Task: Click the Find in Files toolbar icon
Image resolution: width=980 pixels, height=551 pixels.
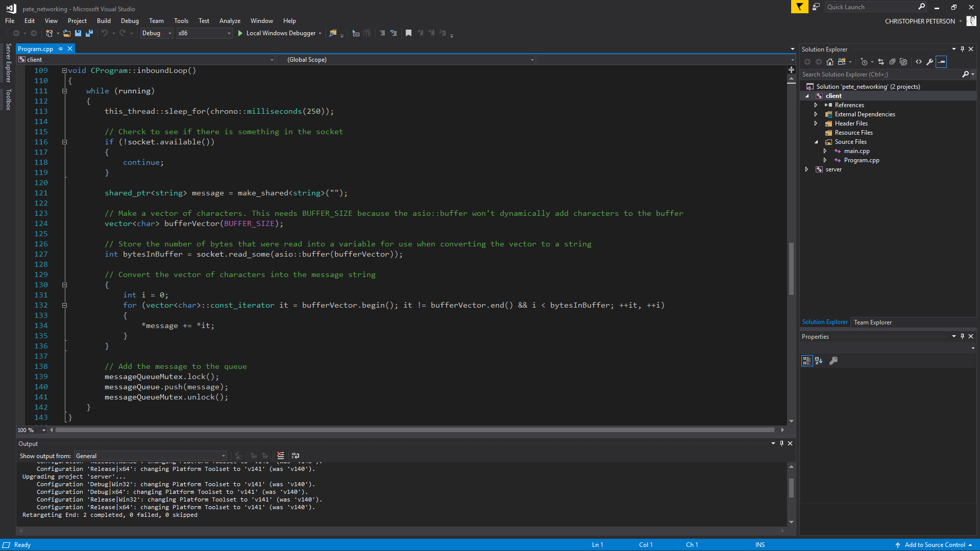Action: 333,33
